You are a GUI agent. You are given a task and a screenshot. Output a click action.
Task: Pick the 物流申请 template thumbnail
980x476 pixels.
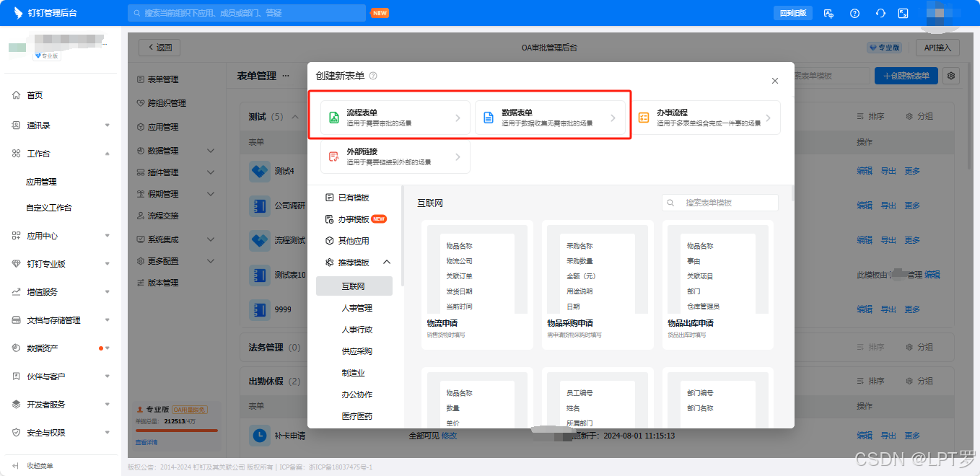tap(477, 285)
